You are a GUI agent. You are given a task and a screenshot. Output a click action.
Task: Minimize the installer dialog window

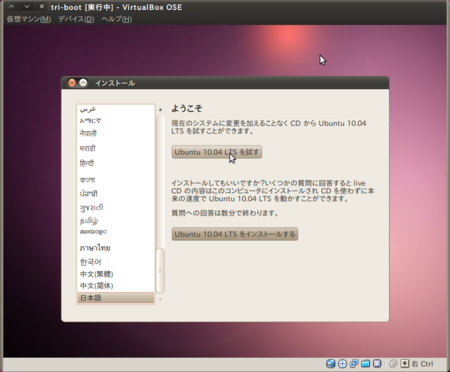tap(83, 83)
